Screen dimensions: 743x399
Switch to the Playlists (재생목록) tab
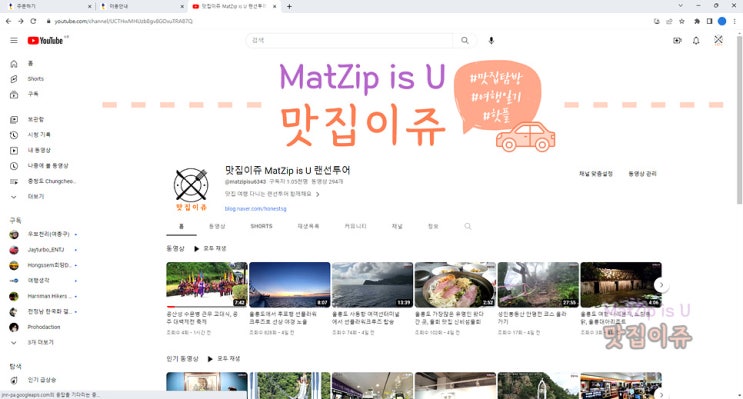308,227
